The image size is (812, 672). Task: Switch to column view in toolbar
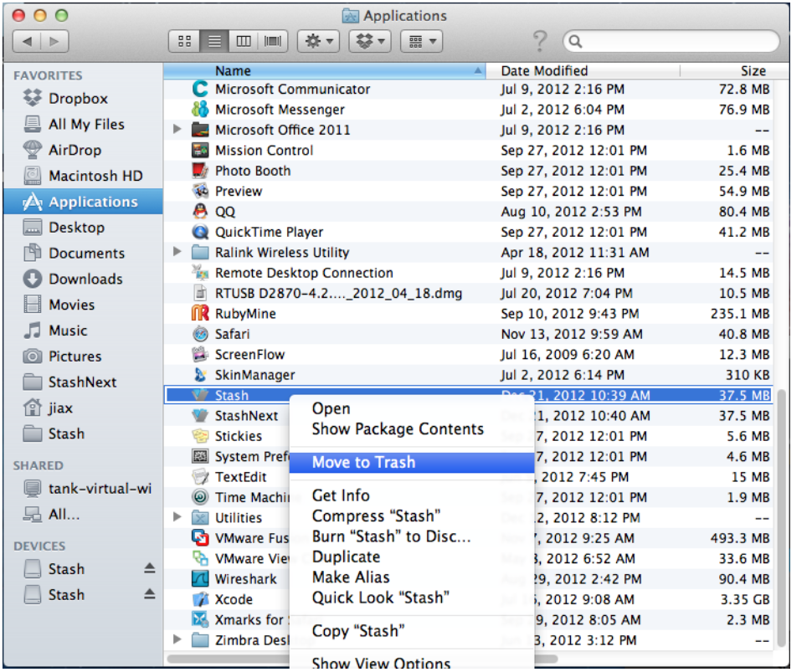(244, 40)
